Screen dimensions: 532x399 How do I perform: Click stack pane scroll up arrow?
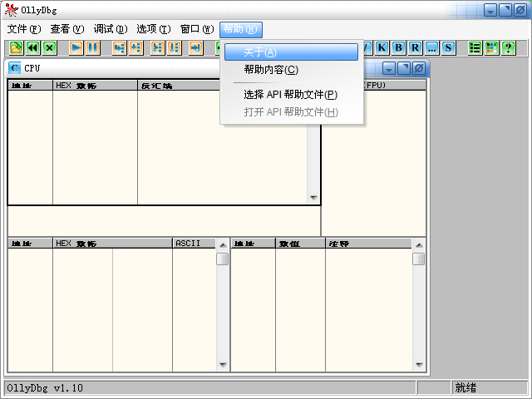[x=419, y=245]
